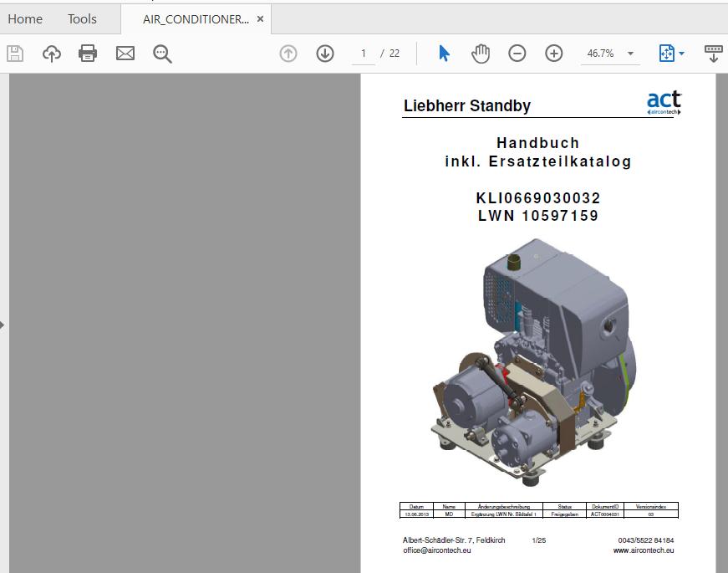Viewport: 728px width, 573px height.
Task: Expand the left navigation pane arrow
Action: [x=3, y=325]
